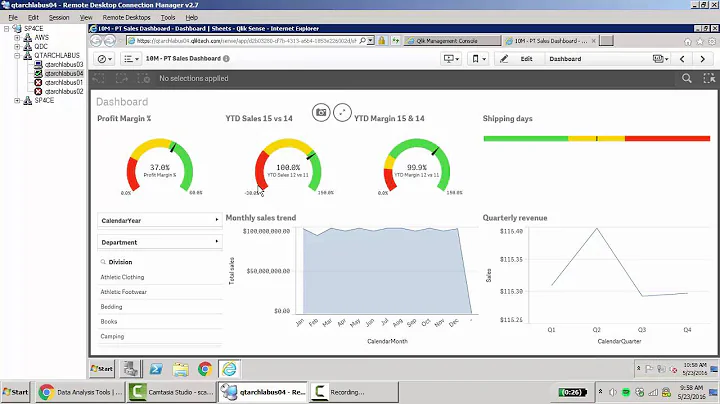Open IE favorites star icon
This screenshot has width=720, height=404.
click(x=699, y=41)
